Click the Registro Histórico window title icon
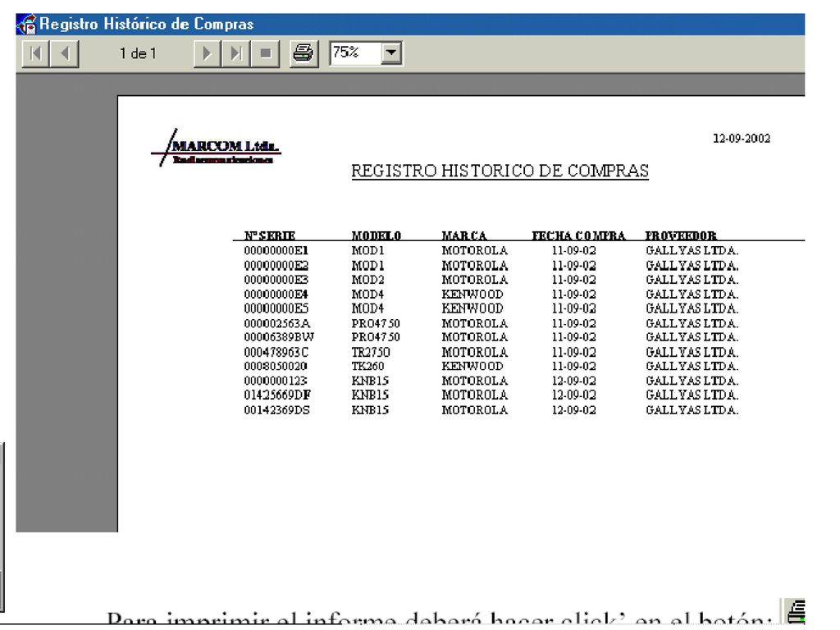This screenshot has height=630, width=840. tap(27, 24)
